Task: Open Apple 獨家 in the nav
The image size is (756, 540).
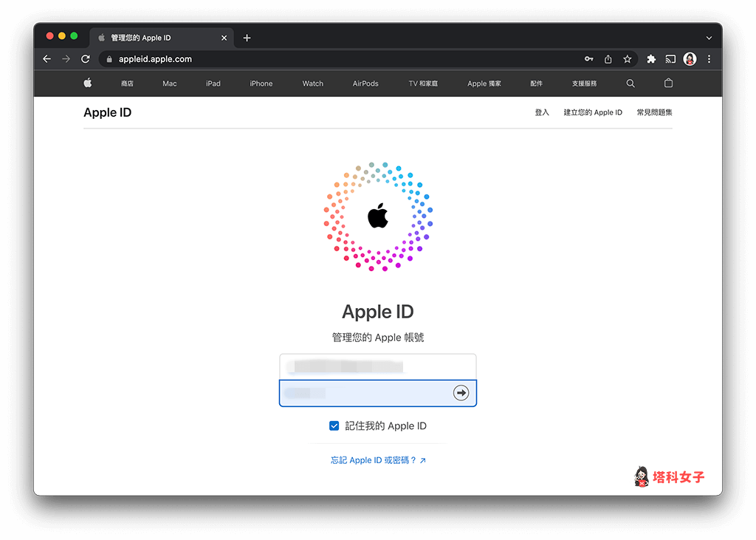Action: pos(484,83)
